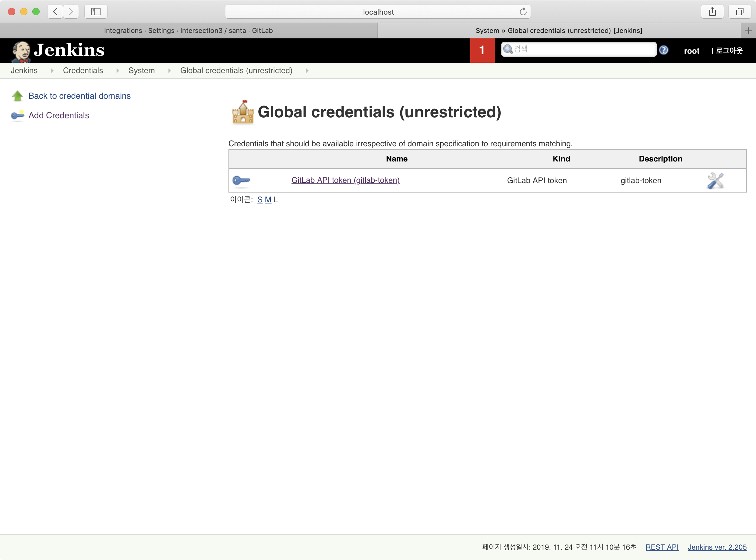
Task: Expand arrow after the System breadcrumb
Action: point(169,70)
